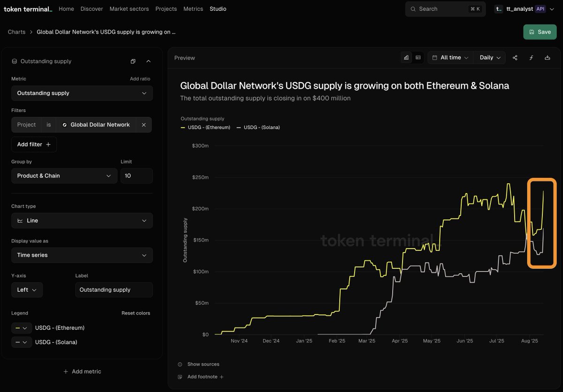Image resolution: width=563 pixels, height=392 pixels.
Task: Click the Search field
Action: pyautogui.click(x=445, y=9)
